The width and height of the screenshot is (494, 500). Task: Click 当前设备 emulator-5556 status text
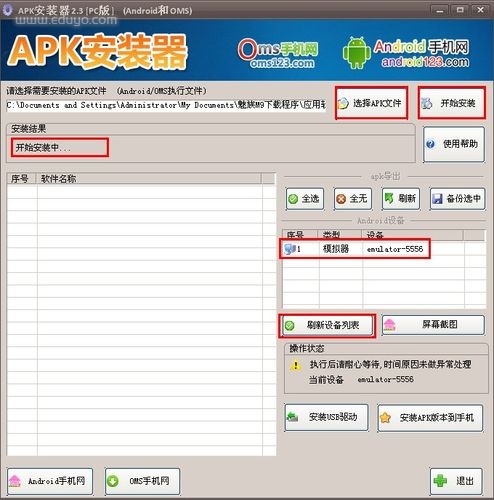tap(361, 380)
